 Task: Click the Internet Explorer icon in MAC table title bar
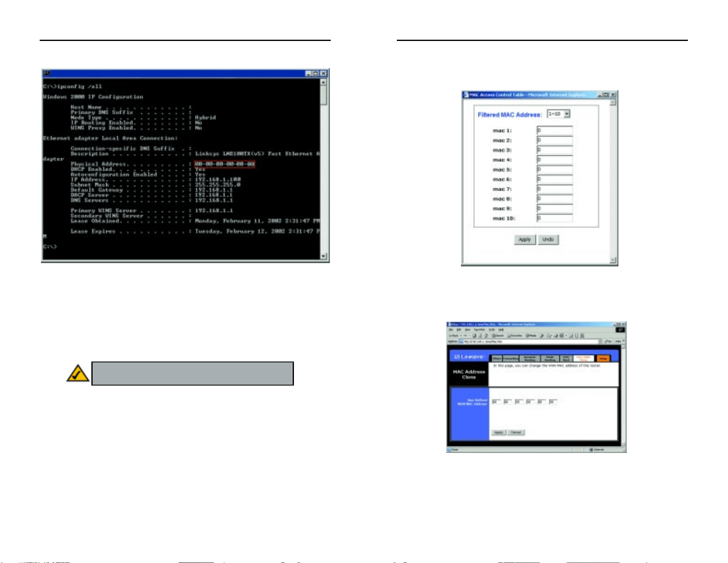(466, 95)
